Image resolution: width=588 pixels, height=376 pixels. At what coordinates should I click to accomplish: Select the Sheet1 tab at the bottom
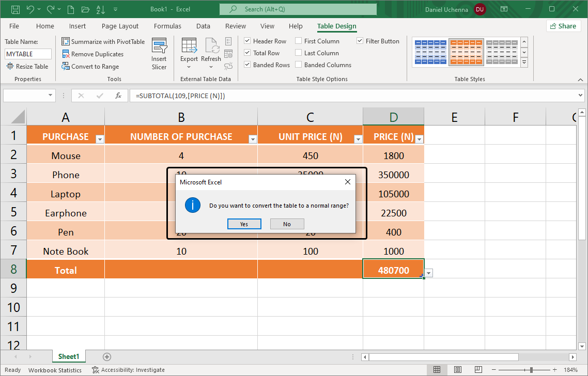pyautogui.click(x=69, y=356)
